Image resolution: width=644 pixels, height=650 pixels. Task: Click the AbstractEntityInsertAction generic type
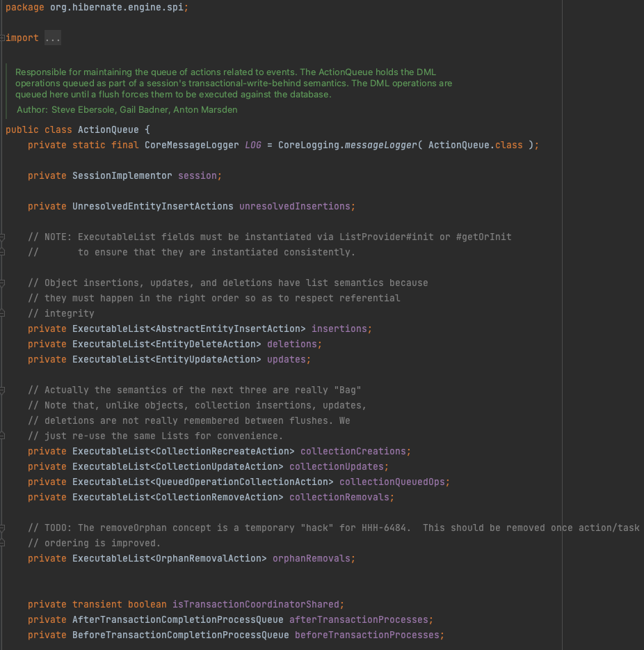click(x=228, y=328)
